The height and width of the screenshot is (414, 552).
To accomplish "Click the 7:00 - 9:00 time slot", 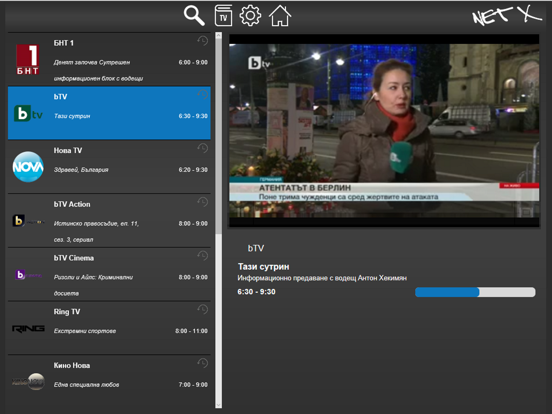I will pos(193,385).
